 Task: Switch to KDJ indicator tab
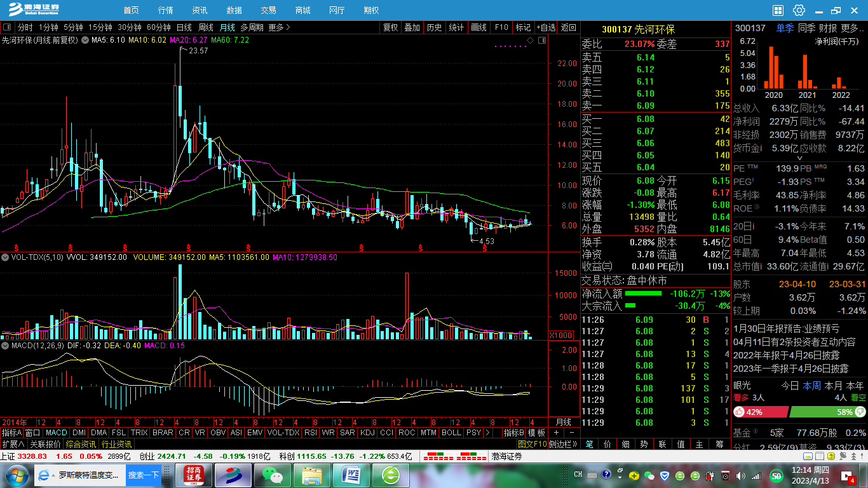click(367, 433)
